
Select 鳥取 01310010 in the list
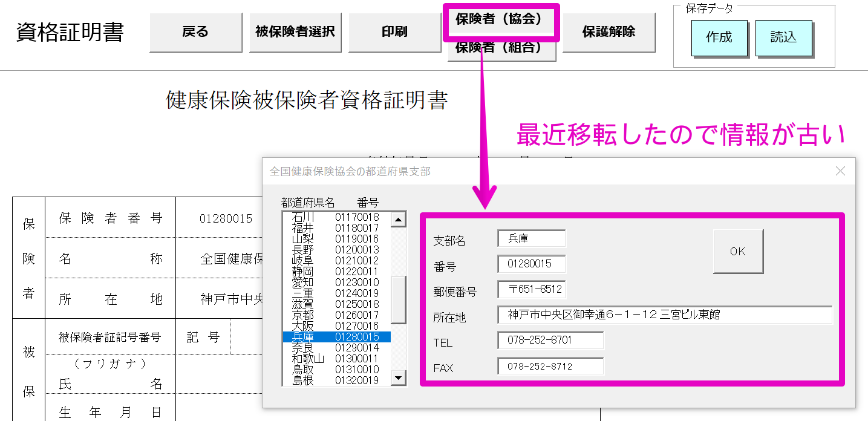click(x=336, y=369)
